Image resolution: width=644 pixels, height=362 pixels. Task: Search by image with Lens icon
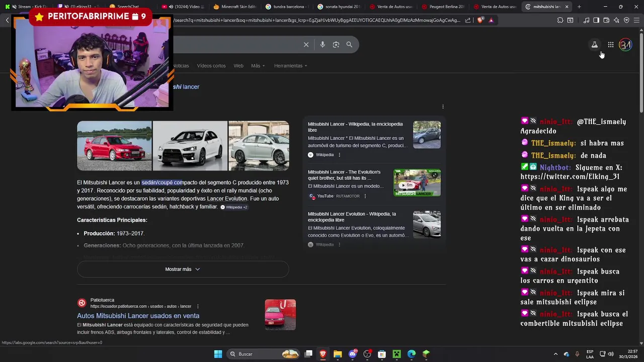coord(336,45)
